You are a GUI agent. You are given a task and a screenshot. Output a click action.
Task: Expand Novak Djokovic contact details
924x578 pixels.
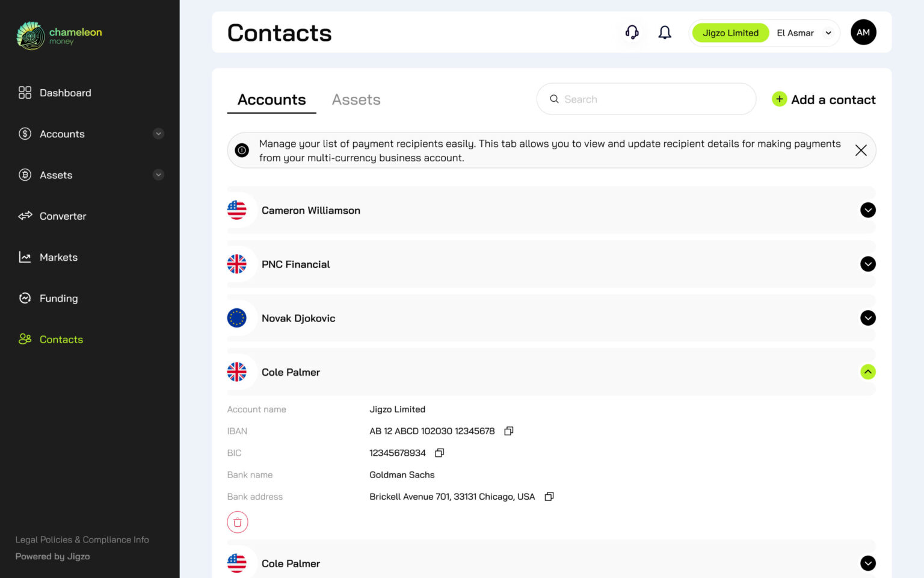(867, 318)
